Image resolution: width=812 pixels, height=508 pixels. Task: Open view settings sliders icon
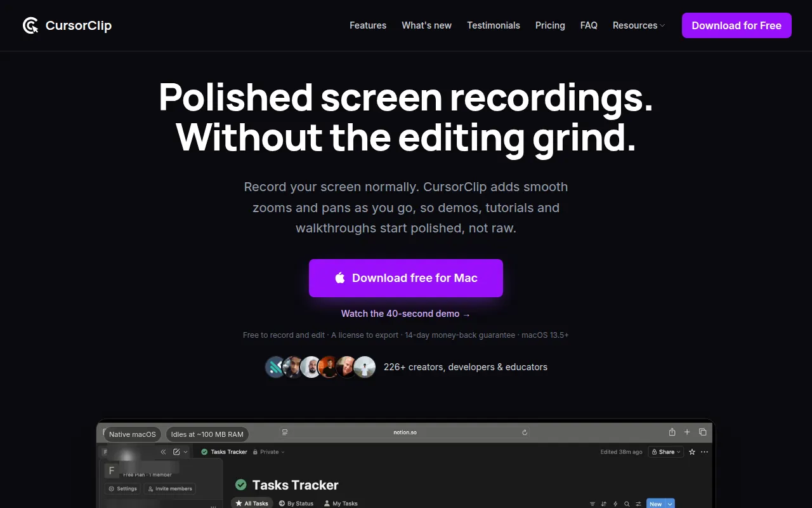(638, 504)
